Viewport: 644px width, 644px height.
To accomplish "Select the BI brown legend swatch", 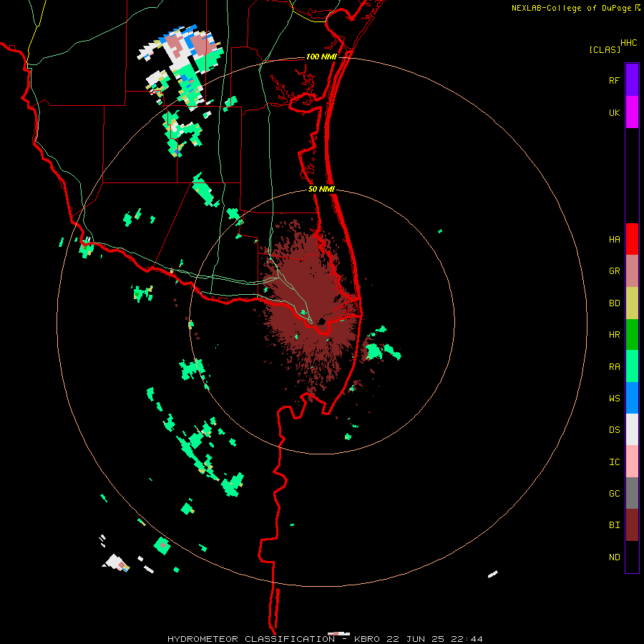I will click(632, 525).
